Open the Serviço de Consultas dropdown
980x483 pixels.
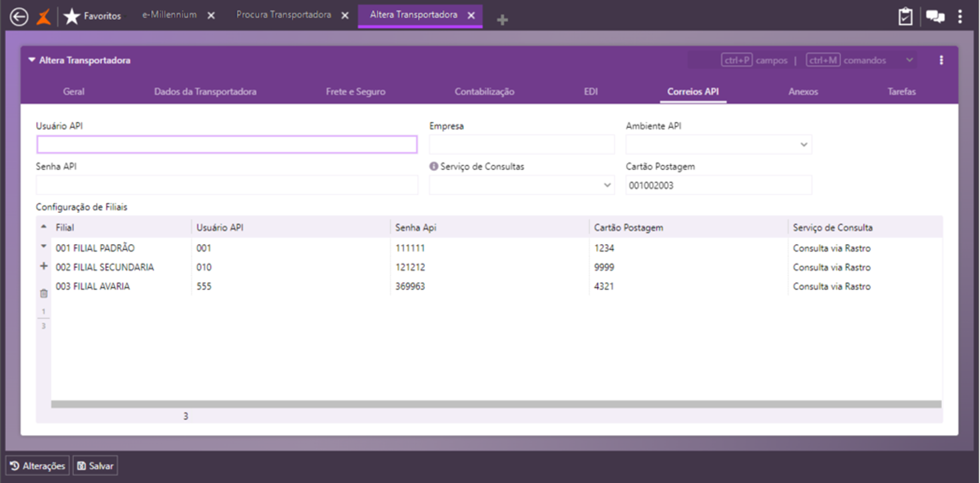pyautogui.click(x=607, y=185)
